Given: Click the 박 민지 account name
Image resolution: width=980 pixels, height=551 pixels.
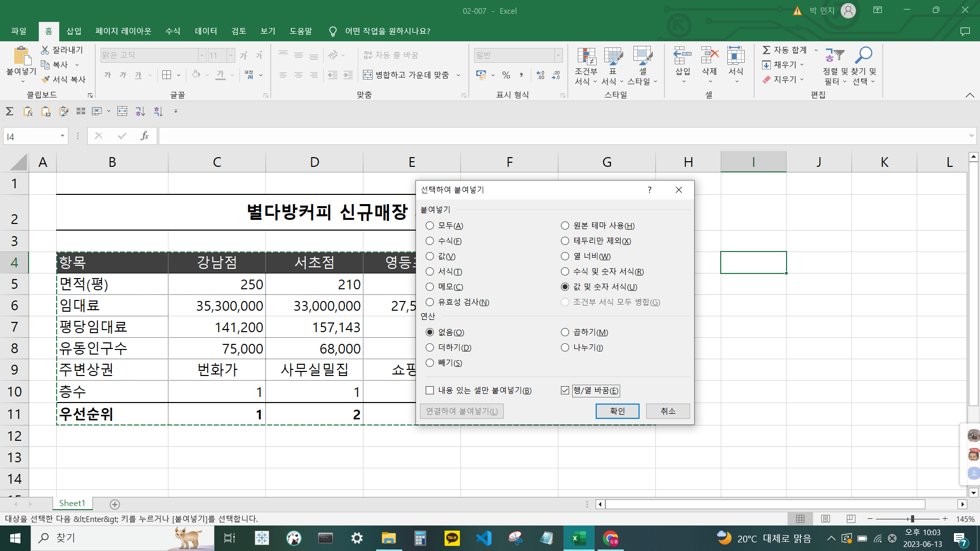Looking at the screenshot, I should [x=822, y=11].
